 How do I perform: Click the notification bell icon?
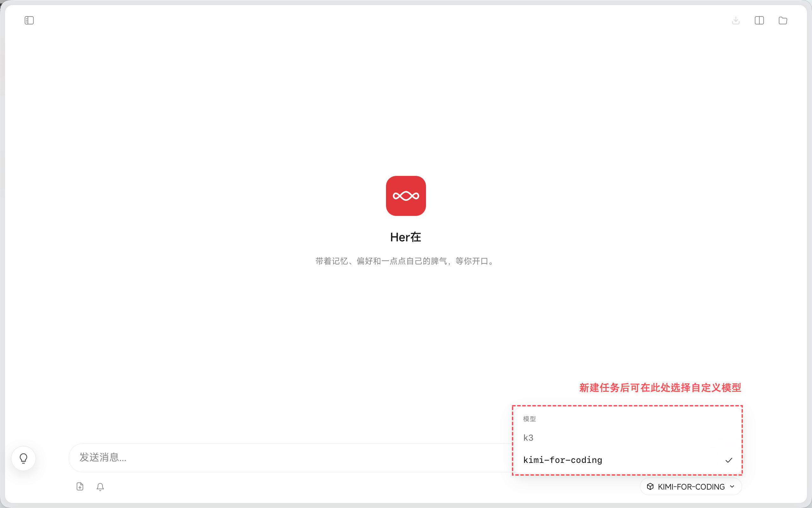click(100, 486)
